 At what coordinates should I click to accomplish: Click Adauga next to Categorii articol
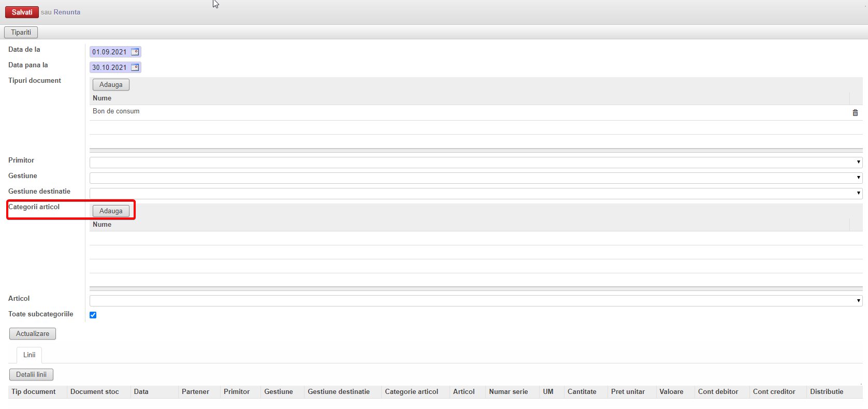coord(111,211)
